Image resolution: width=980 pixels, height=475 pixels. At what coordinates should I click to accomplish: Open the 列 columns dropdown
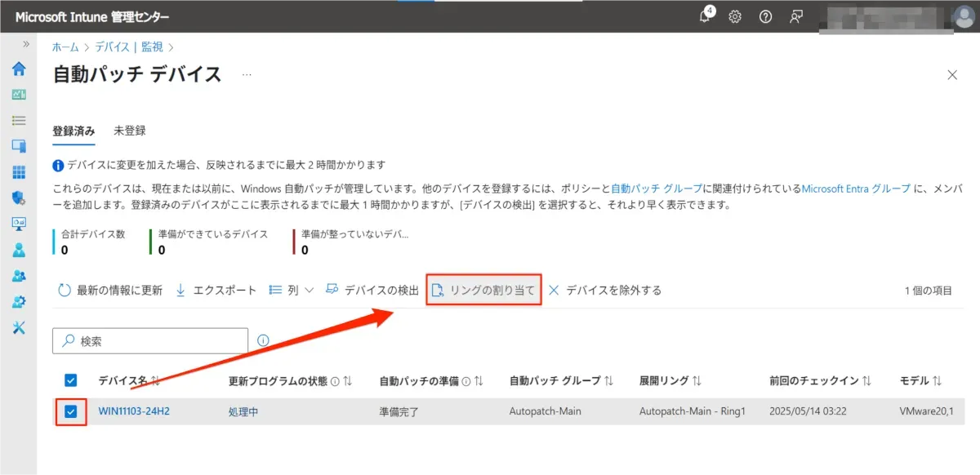(292, 290)
